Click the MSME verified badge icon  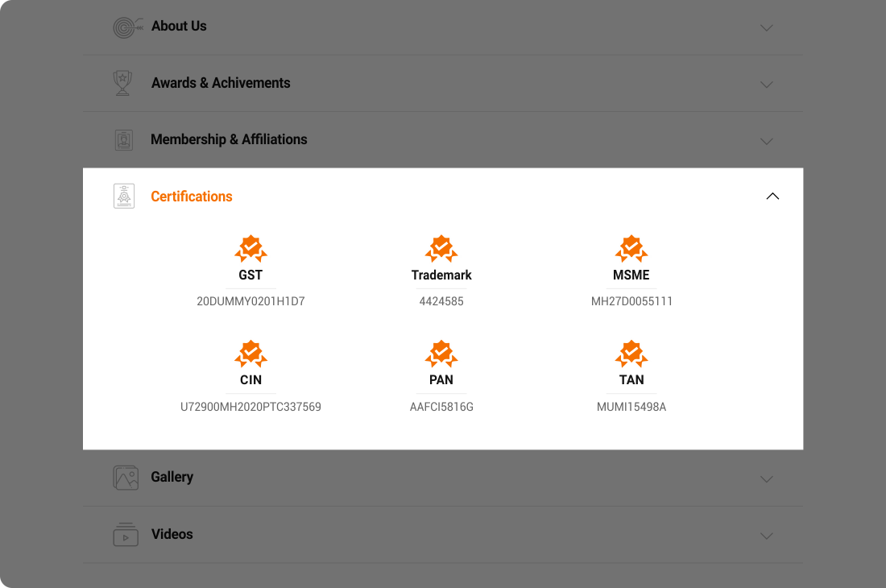(x=631, y=249)
